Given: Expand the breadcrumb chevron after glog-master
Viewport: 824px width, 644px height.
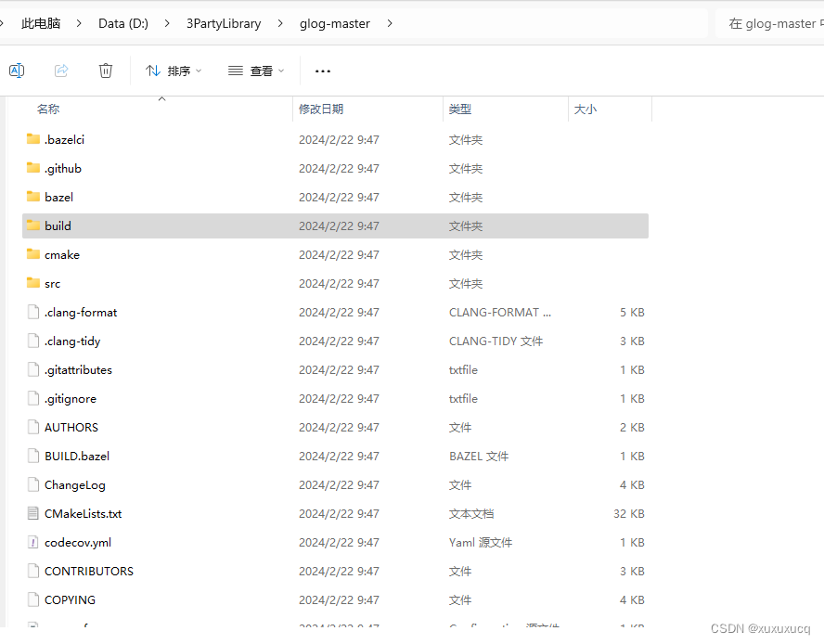Looking at the screenshot, I should point(390,23).
